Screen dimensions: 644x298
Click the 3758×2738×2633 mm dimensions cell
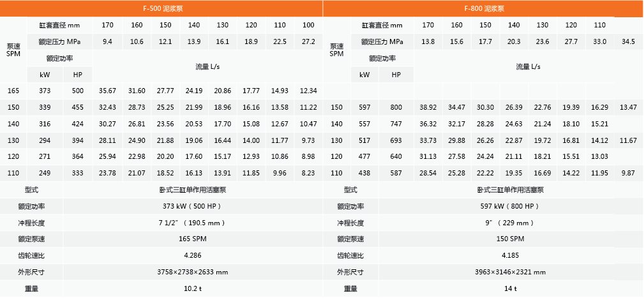point(192,272)
